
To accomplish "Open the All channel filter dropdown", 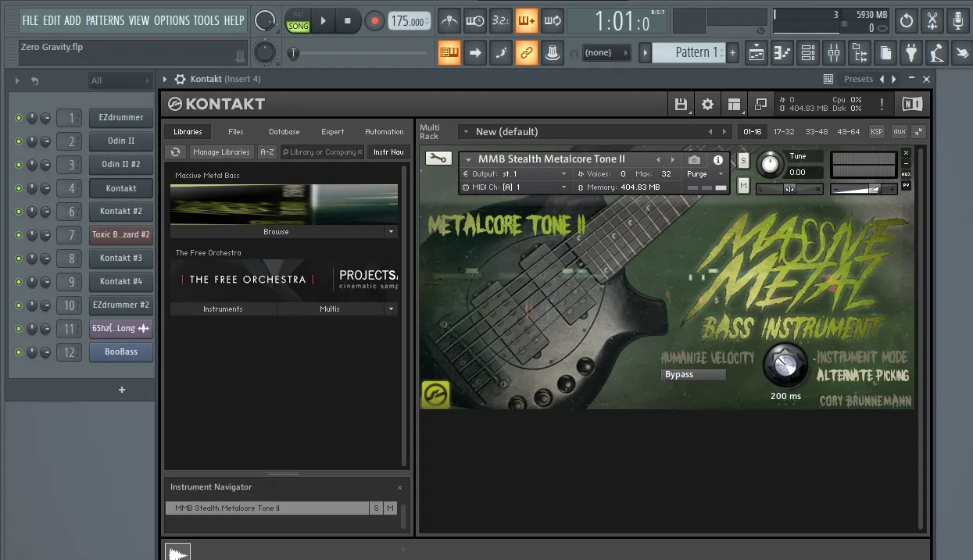I will click(x=120, y=80).
